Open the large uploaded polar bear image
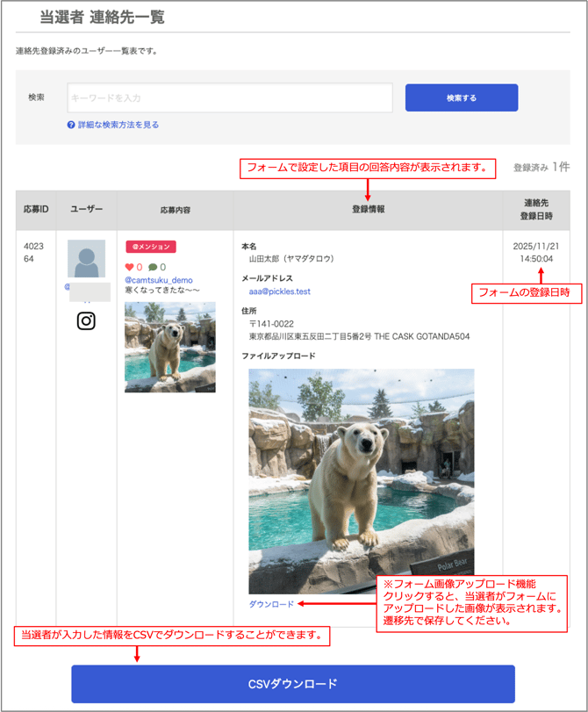Image resolution: width=588 pixels, height=712 pixels. (361, 481)
